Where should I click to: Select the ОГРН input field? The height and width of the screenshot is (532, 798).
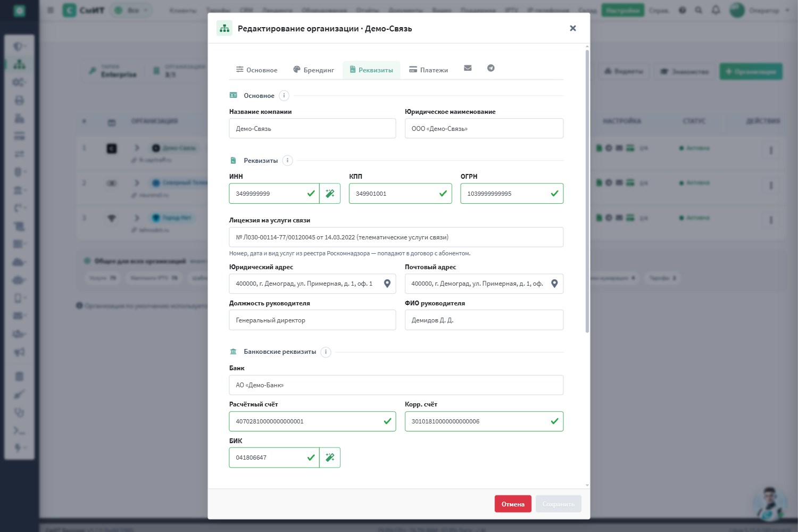512,194
